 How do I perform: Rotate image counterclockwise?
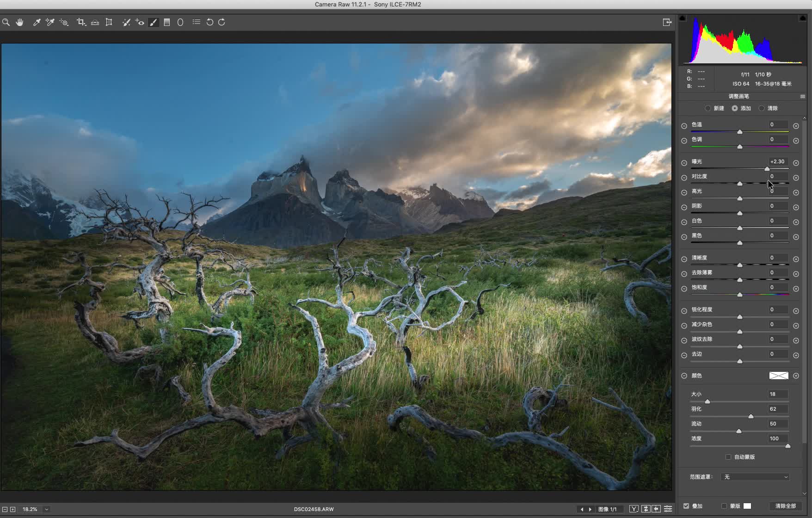click(x=209, y=22)
